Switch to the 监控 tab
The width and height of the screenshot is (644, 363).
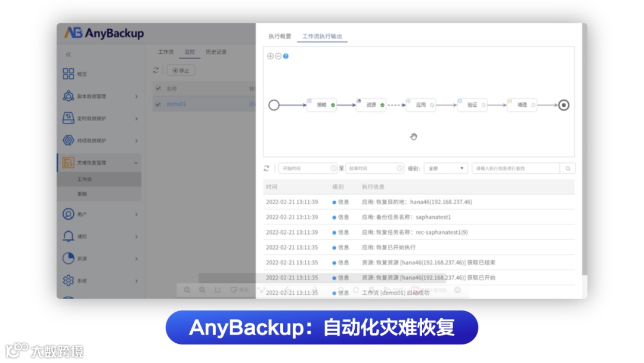[190, 52]
